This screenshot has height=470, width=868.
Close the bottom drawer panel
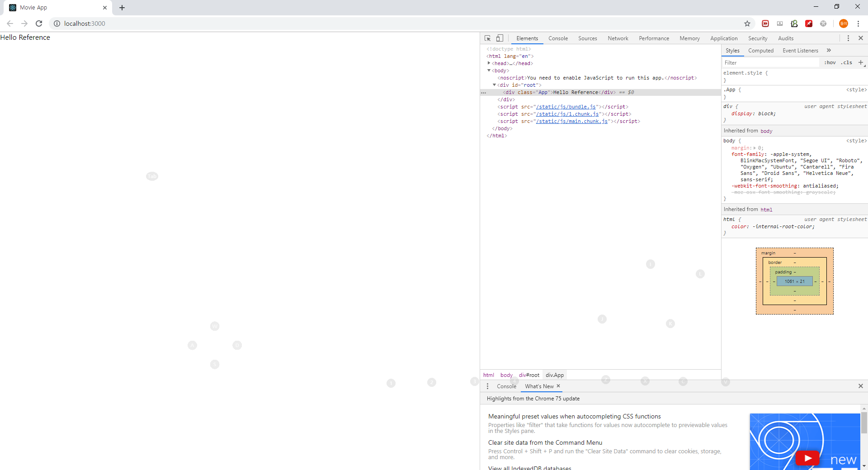(861, 386)
